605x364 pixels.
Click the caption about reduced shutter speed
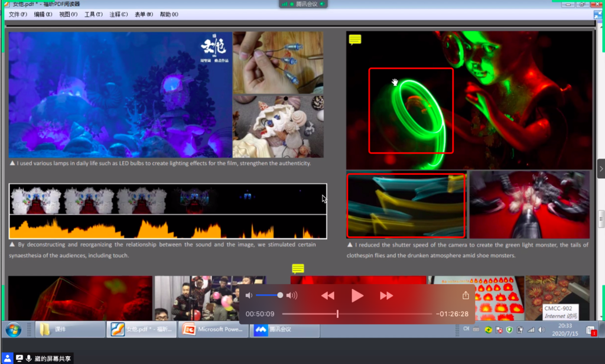[x=468, y=250]
